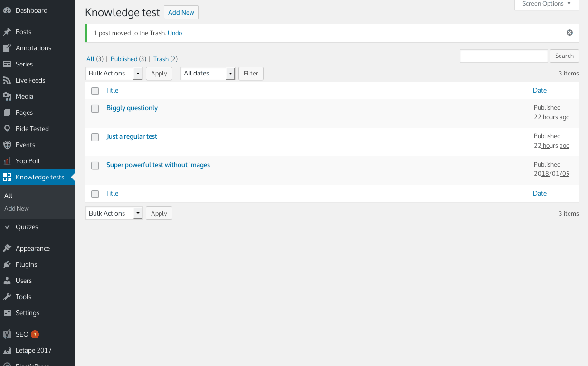This screenshot has height=366, width=588.
Task: Click the Users person icon
Action: click(7, 281)
